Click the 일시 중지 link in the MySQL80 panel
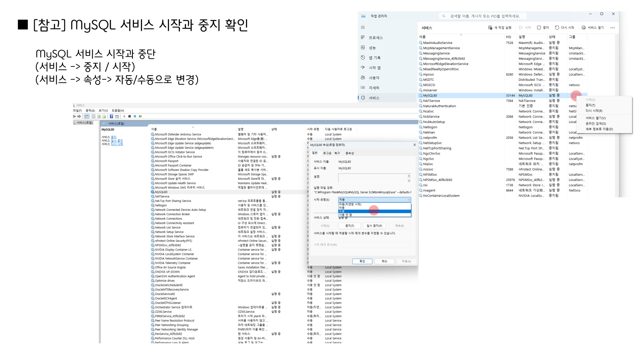The image size is (644, 362). [x=117, y=140]
